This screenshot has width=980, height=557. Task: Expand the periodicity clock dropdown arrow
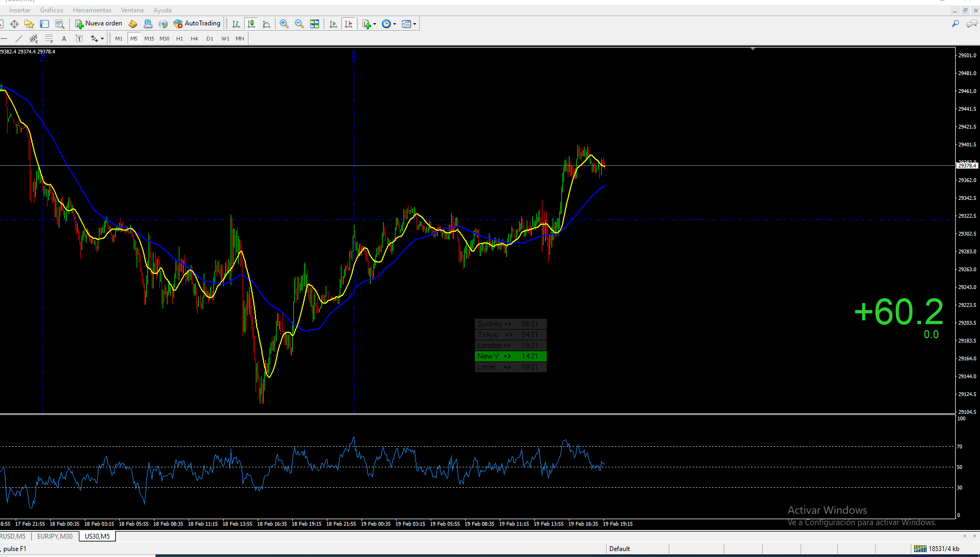(395, 24)
